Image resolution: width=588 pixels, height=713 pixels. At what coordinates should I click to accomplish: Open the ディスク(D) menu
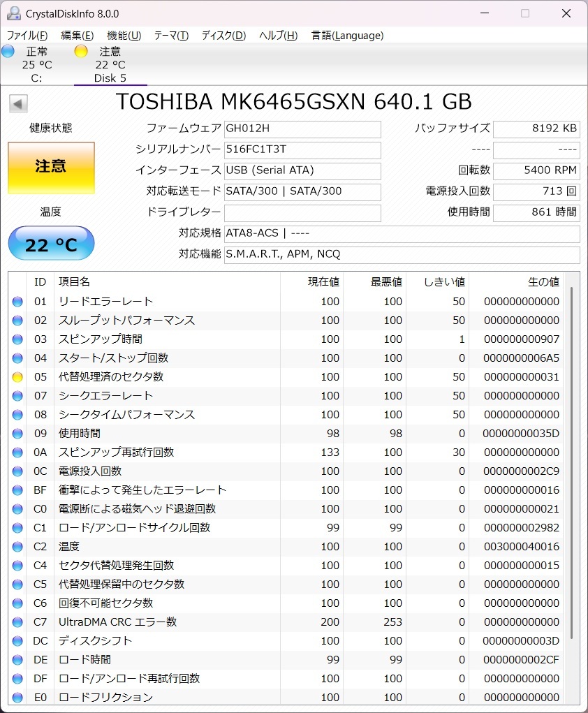tap(223, 36)
